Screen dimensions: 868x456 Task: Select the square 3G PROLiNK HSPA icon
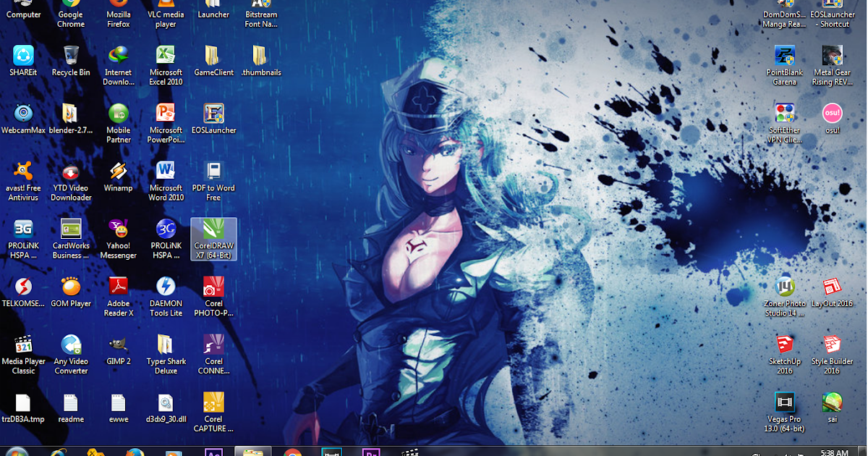pos(23,239)
